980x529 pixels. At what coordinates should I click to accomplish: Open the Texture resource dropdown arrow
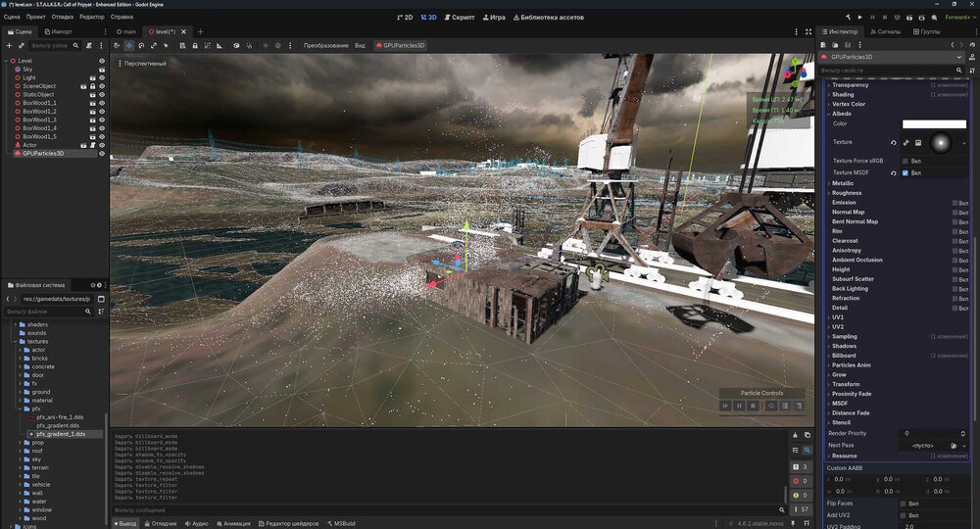pyautogui.click(x=964, y=143)
